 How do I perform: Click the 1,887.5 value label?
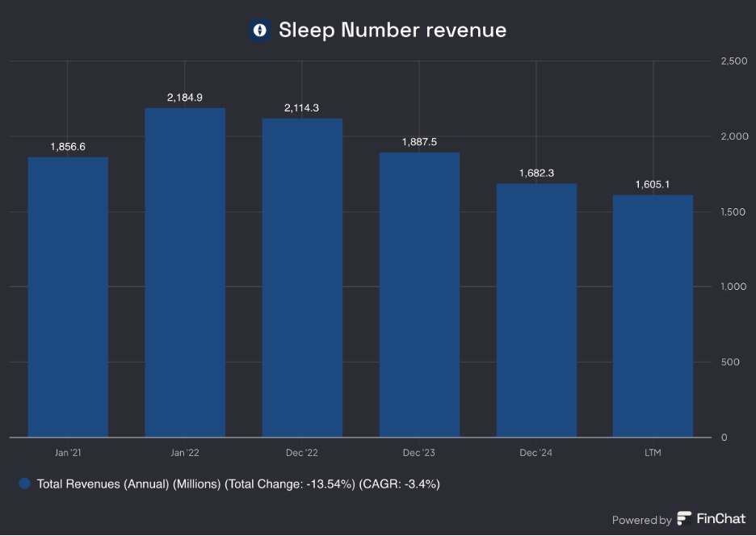coord(419,142)
